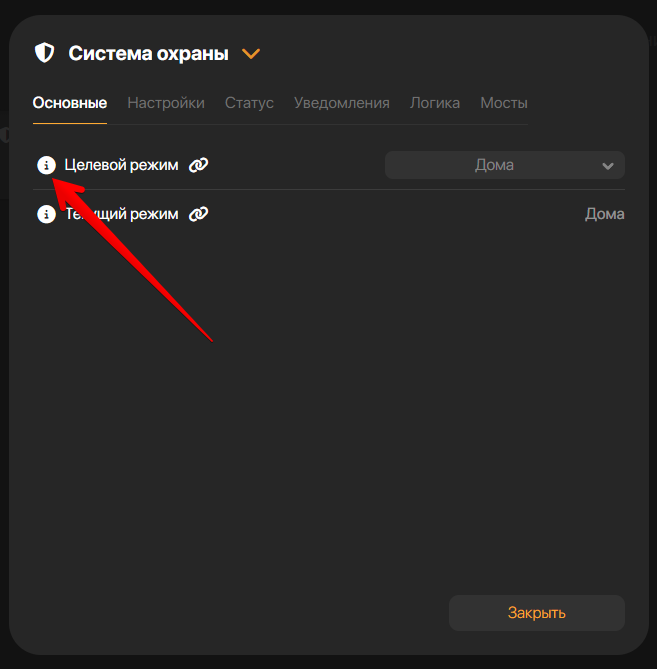Image resolution: width=657 pixels, height=669 pixels.
Task: Open the Целевой режим dropdown showing Дома
Action: (x=494, y=165)
